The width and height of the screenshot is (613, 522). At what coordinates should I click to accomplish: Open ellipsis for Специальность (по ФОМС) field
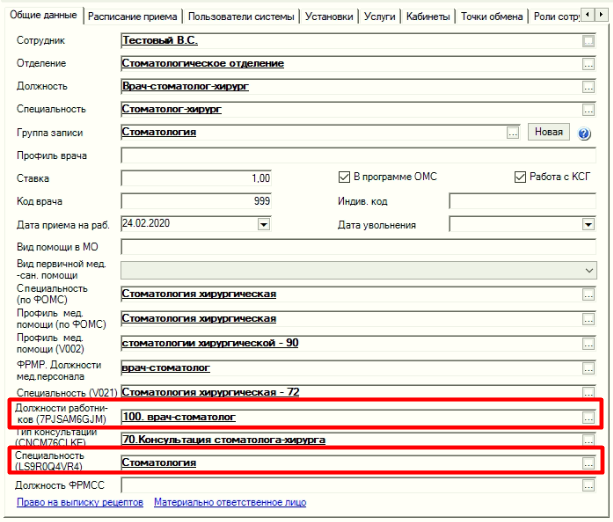pyautogui.click(x=588, y=295)
